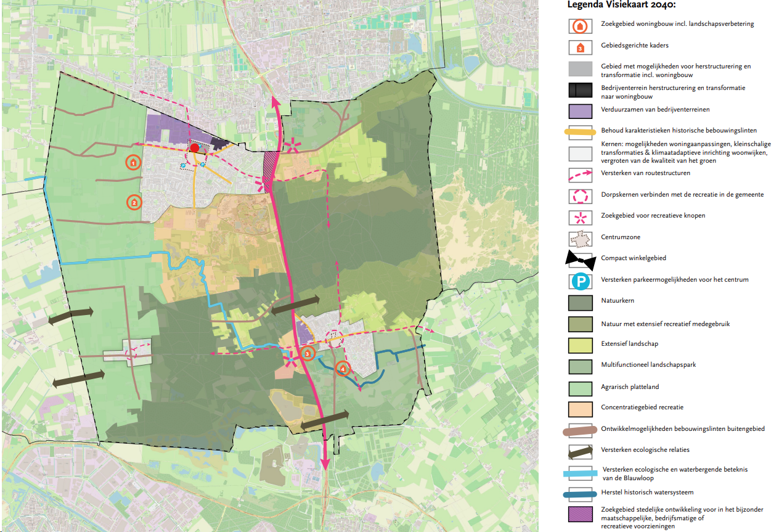Image resolution: width=779 pixels, height=532 pixels.
Task: Click the 'Versterken ecologische relaties' label
Action: 646,450
